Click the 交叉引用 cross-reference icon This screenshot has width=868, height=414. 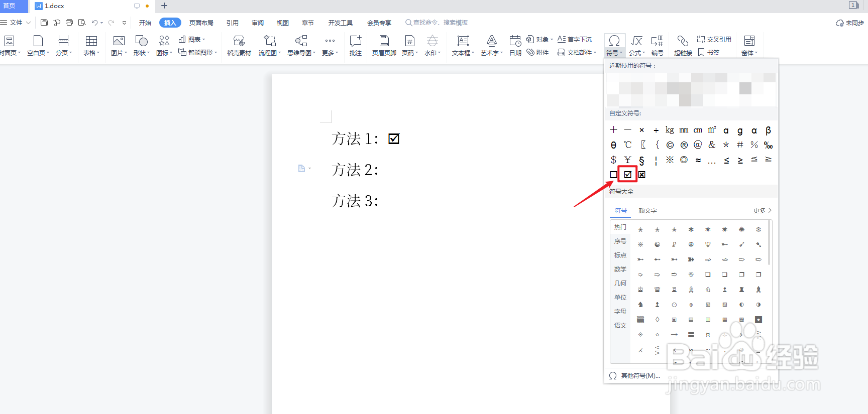click(x=714, y=39)
